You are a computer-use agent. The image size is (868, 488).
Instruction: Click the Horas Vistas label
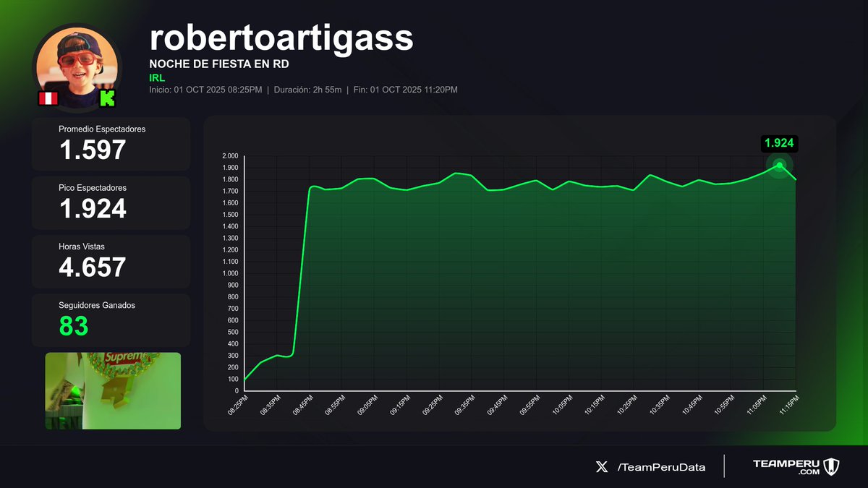pos(82,247)
